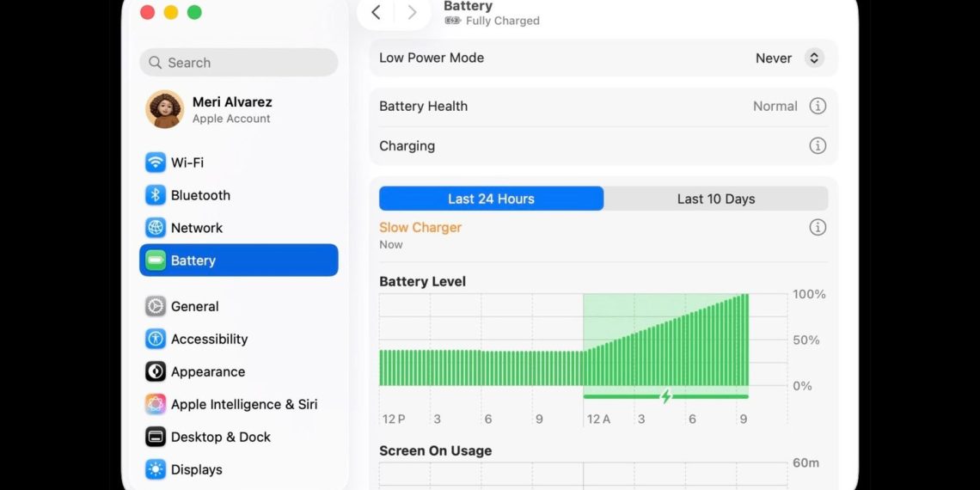Click the charging bolt marker on graph

pos(666,396)
